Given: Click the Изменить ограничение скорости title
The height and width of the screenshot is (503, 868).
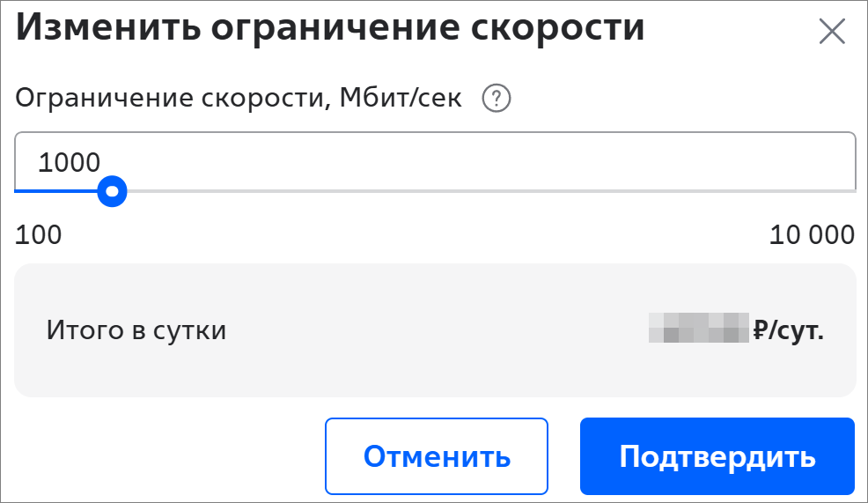Looking at the screenshot, I should [330, 28].
